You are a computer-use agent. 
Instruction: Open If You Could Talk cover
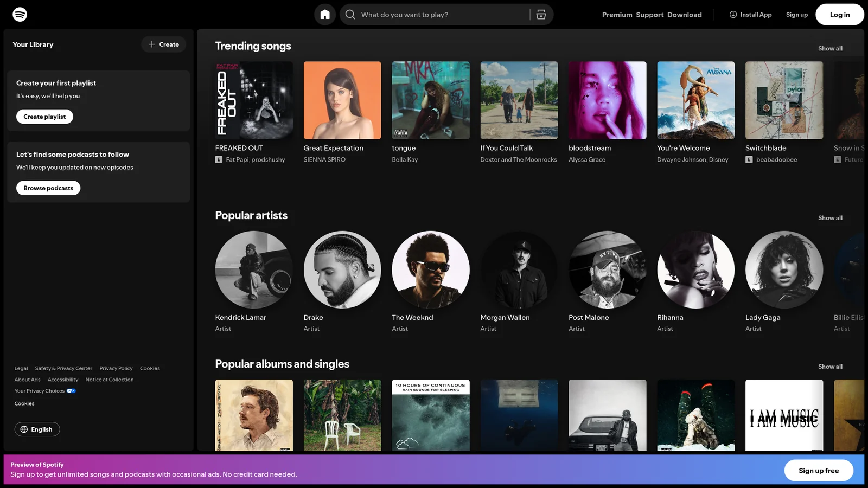pyautogui.click(x=519, y=100)
